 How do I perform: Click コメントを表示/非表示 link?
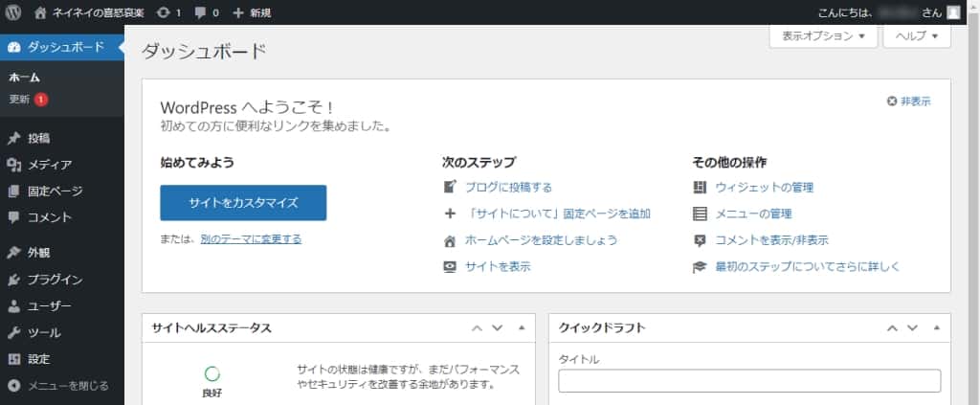click(771, 240)
